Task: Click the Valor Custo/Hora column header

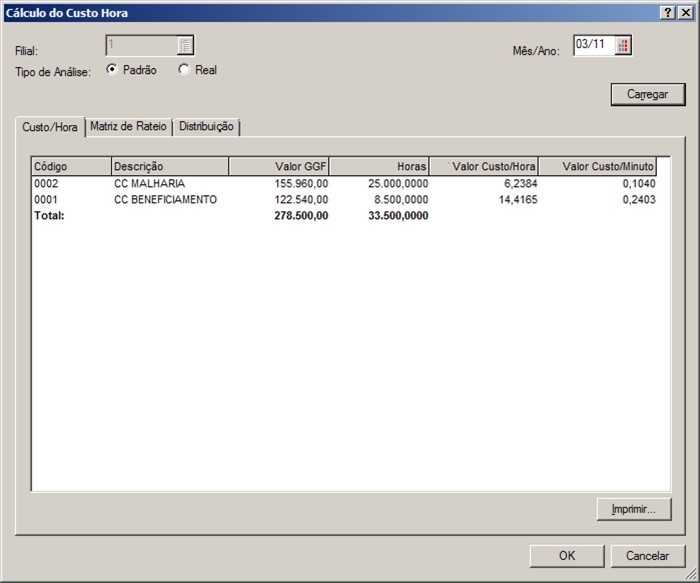Action: 484,166
